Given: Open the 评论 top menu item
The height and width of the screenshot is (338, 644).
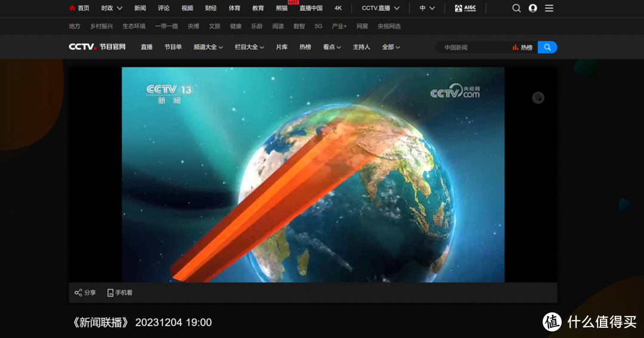Looking at the screenshot, I should click(163, 8).
